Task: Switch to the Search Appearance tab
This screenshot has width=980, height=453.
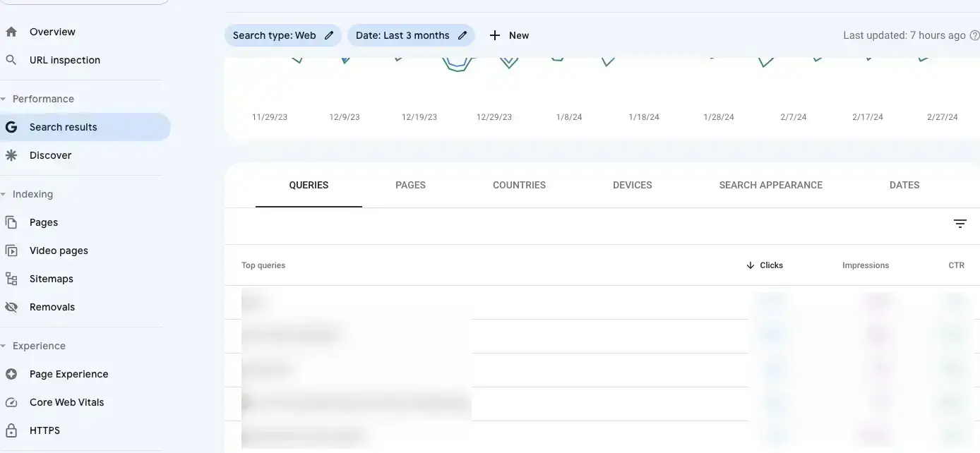Action: (771, 185)
